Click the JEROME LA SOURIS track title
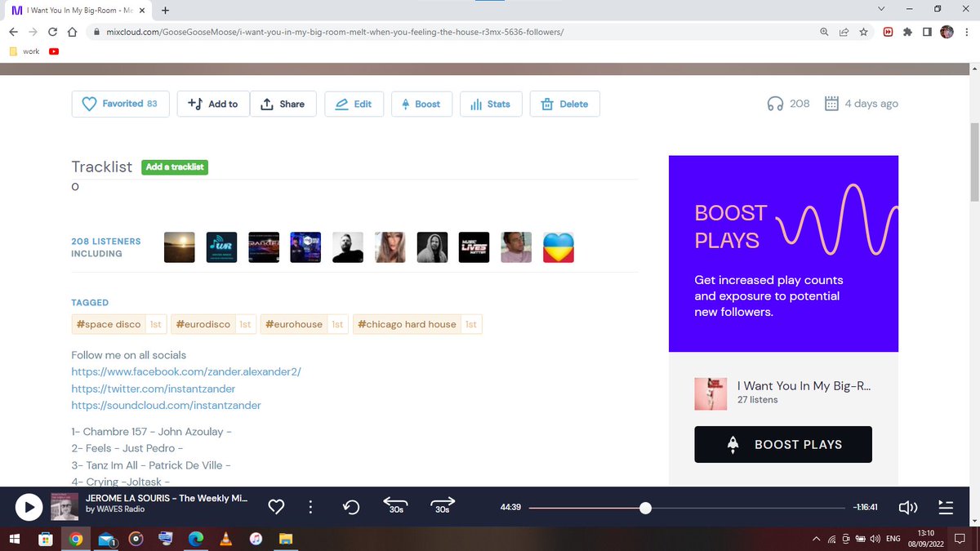 167,498
